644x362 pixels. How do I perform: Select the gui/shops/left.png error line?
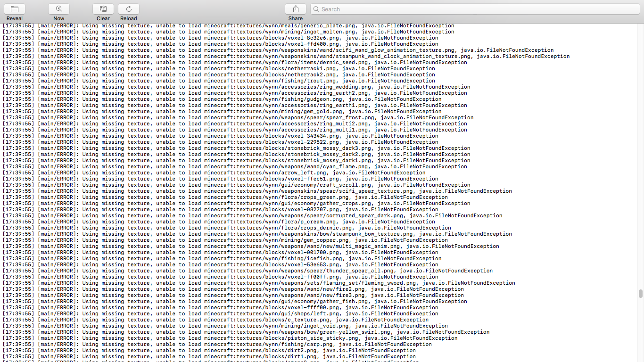[220, 314]
